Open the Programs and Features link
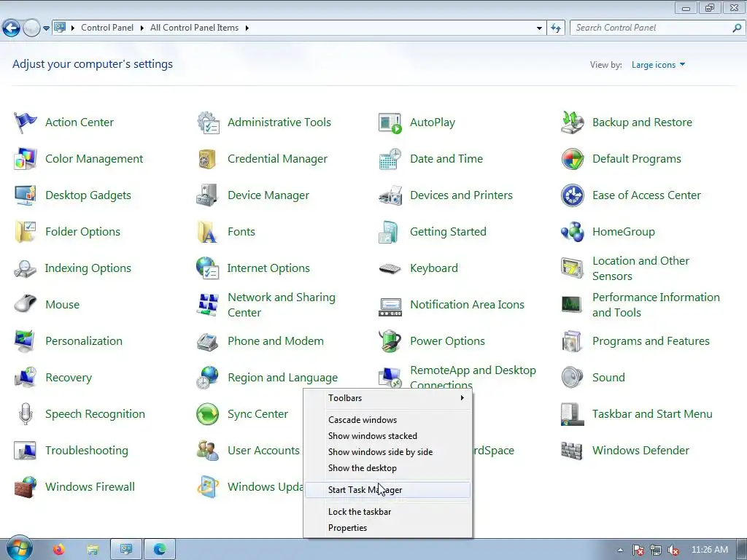Image resolution: width=747 pixels, height=560 pixels. pyautogui.click(x=651, y=341)
